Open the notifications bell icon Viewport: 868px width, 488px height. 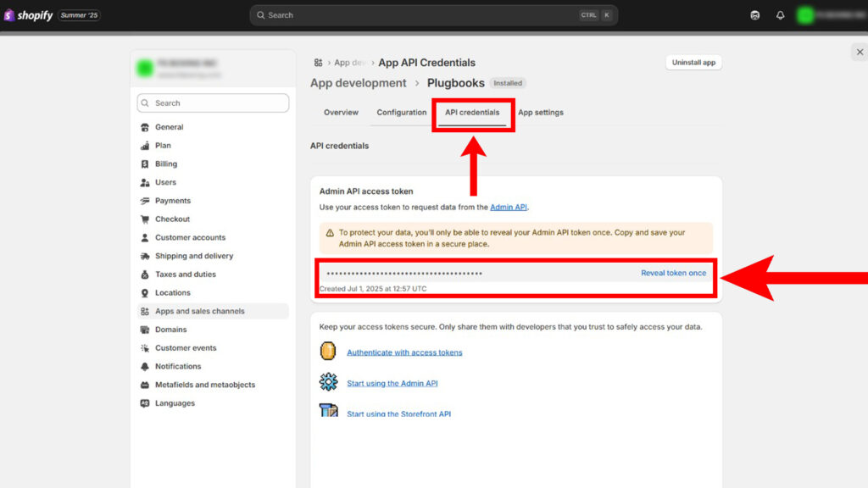(780, 15)
